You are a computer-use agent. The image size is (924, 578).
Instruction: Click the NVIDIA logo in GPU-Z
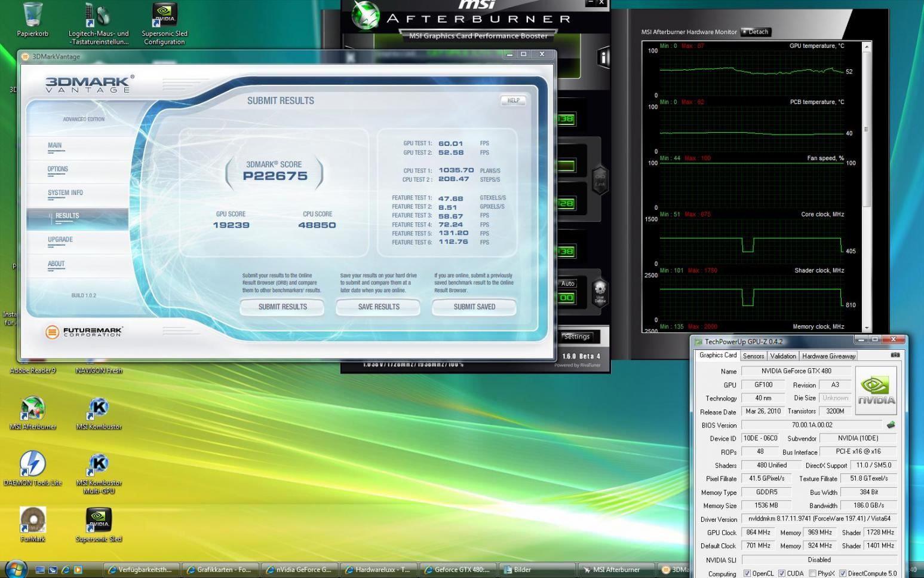876,389
